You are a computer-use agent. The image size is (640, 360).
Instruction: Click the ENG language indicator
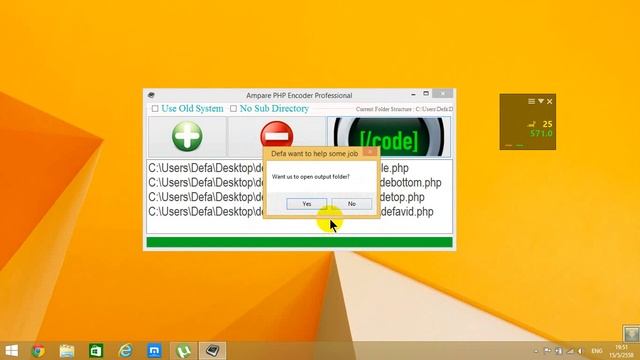tap(597, 351)
